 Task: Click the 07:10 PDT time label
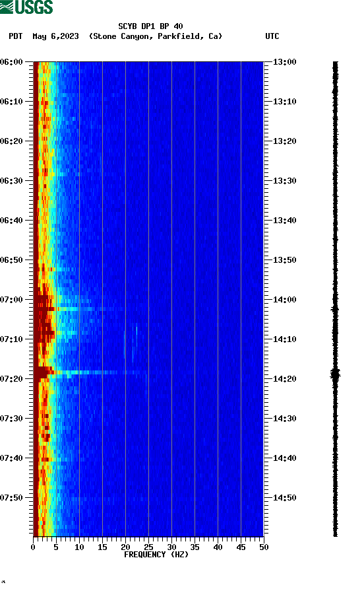11,339
